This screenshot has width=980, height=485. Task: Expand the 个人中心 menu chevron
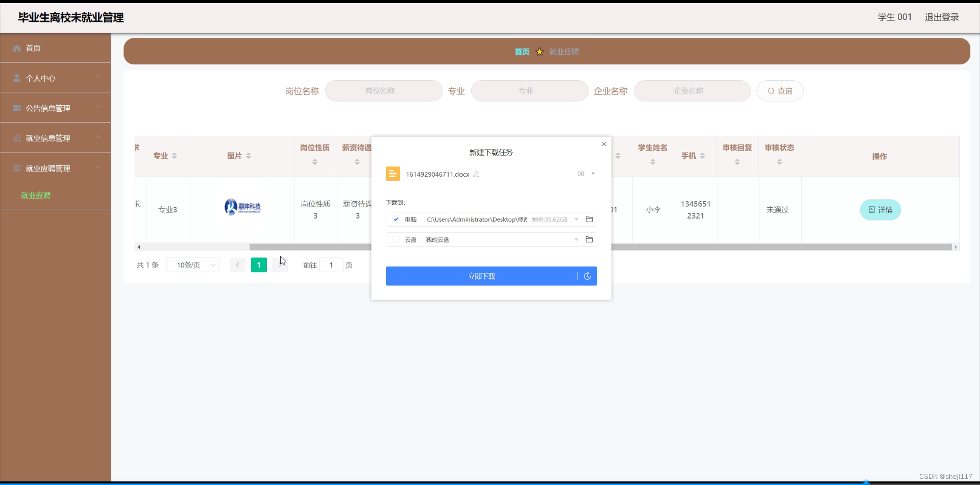click(98, 77)
